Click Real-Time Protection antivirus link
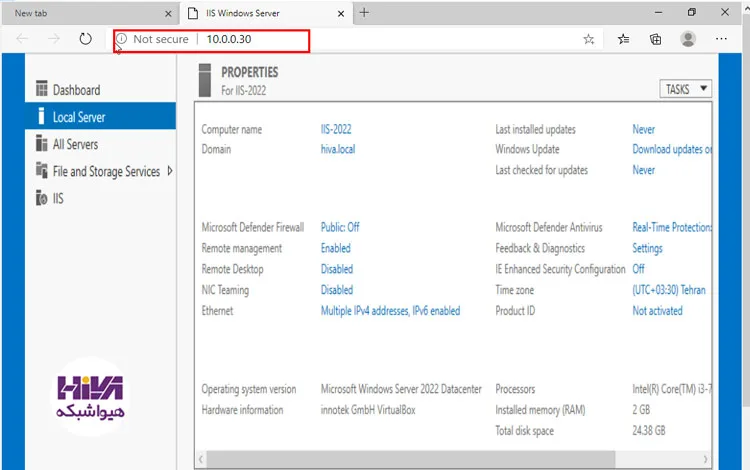This screenshot has height=470, width=750. click(672, 227)
